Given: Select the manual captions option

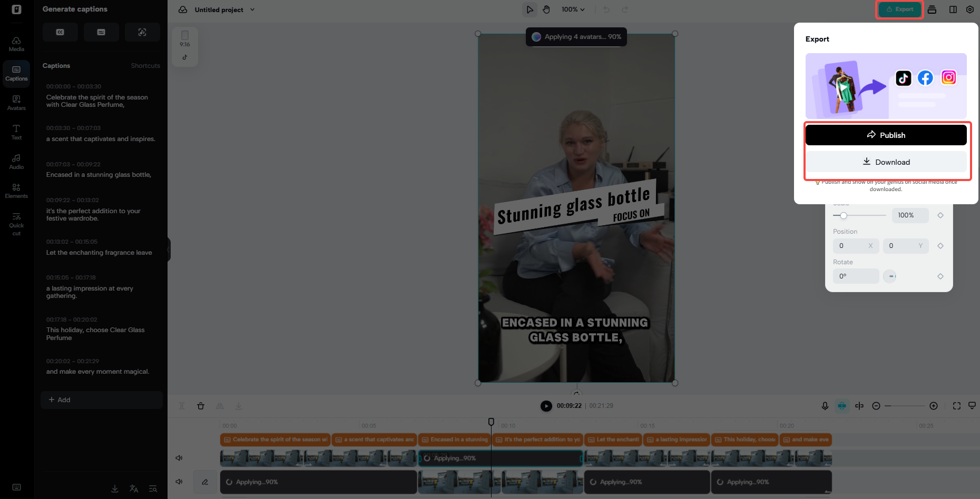Looking at the screenshot, I should [x=101, y=32].
